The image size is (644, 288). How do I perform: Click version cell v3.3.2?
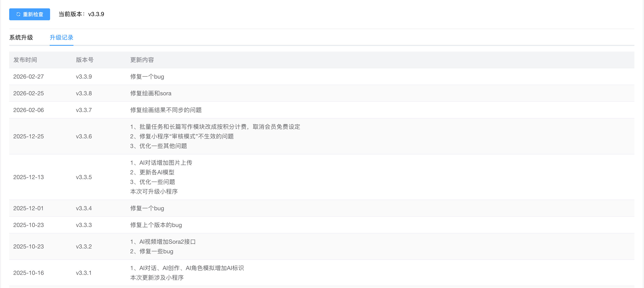click(84, 246)
